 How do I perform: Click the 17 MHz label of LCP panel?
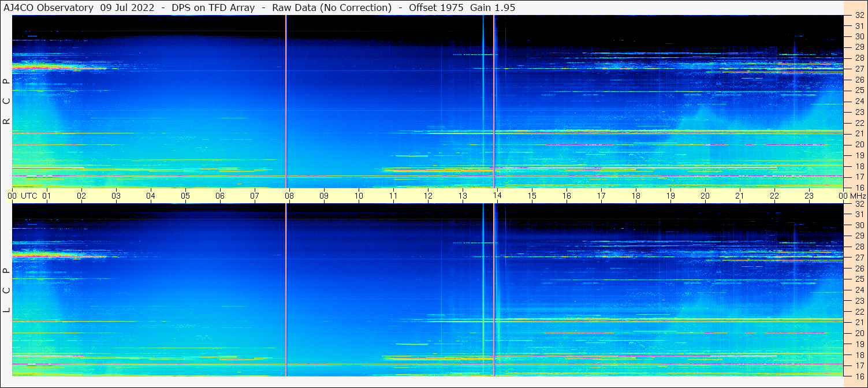(x=859, y=365)
